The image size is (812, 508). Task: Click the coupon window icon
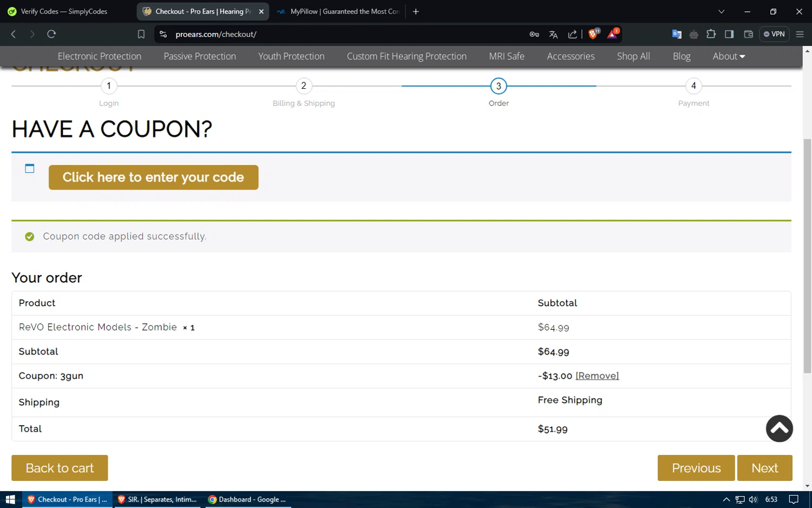coord(30,168)
